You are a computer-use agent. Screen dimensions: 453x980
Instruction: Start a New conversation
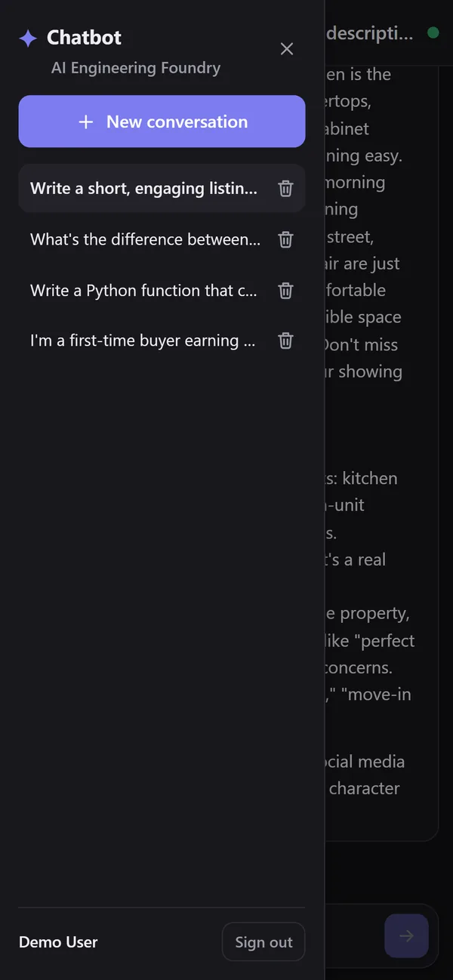(162, 122)
